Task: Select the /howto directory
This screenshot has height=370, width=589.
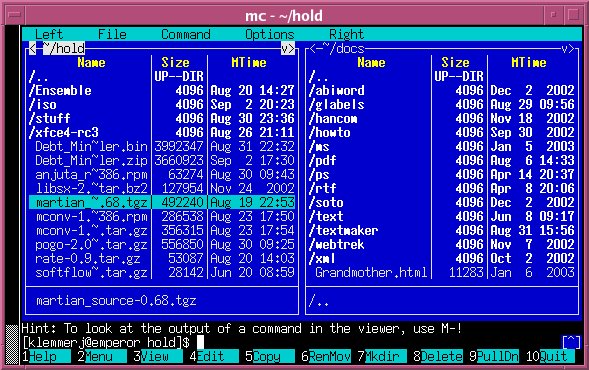Action: coord(442,132)
